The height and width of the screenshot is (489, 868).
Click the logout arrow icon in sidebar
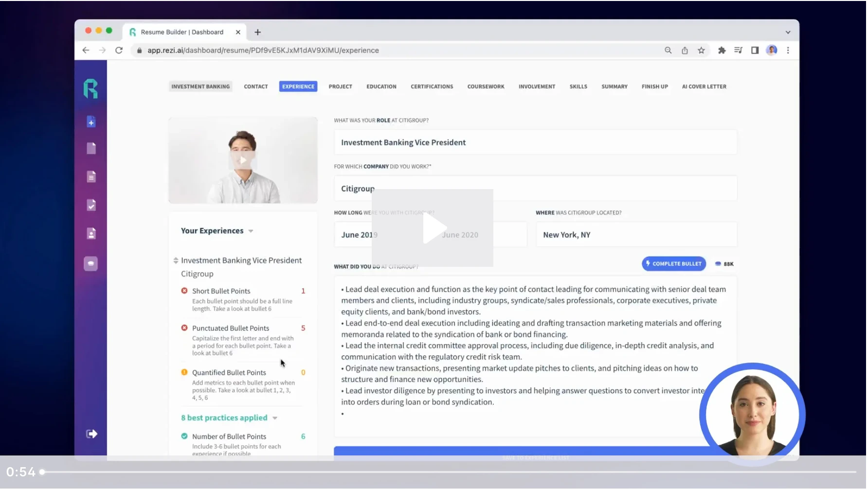pyautogui.click(x=91, y=434)
